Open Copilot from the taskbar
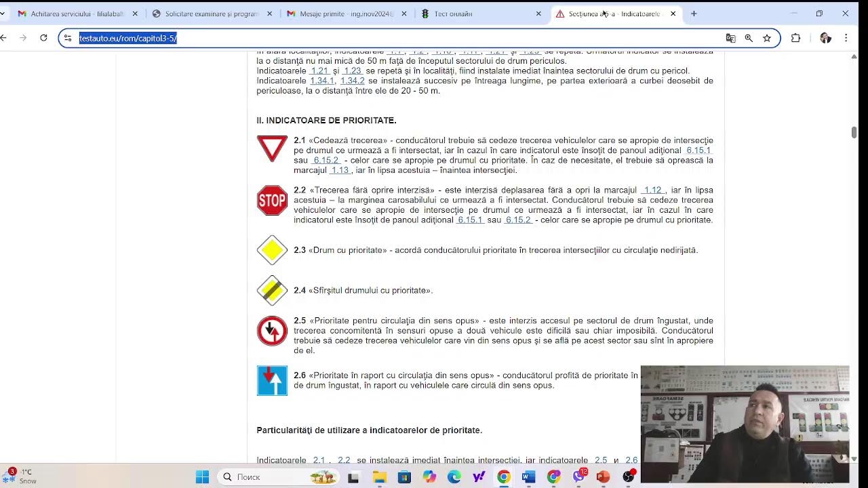Screen dimensions: 868x488 pyautogui.click(x=429, y=477)
